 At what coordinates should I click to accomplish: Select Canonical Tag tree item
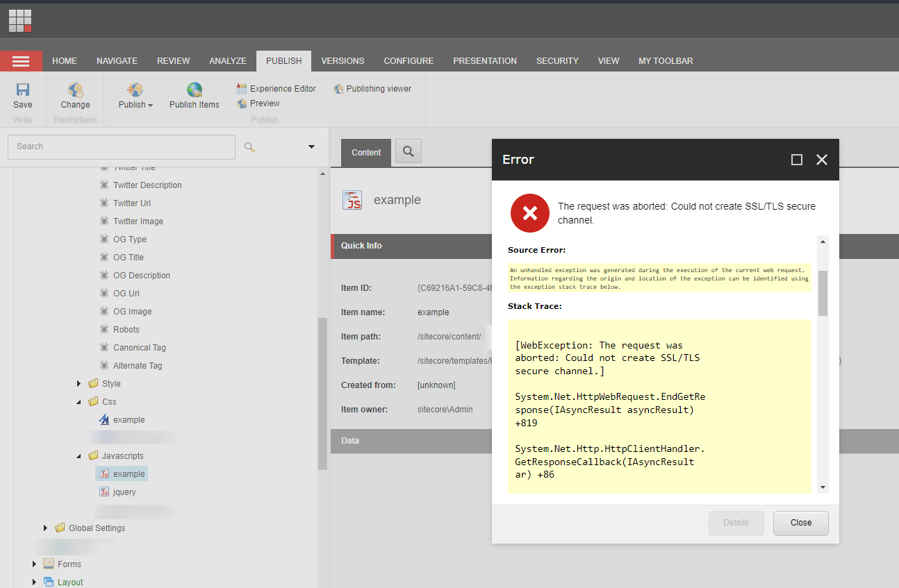(140, 348)
